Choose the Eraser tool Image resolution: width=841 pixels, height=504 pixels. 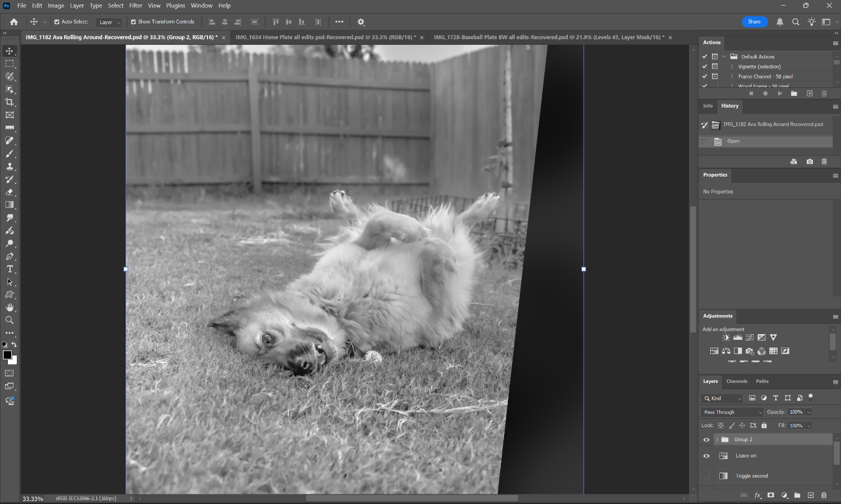click(x=10, y=192)
